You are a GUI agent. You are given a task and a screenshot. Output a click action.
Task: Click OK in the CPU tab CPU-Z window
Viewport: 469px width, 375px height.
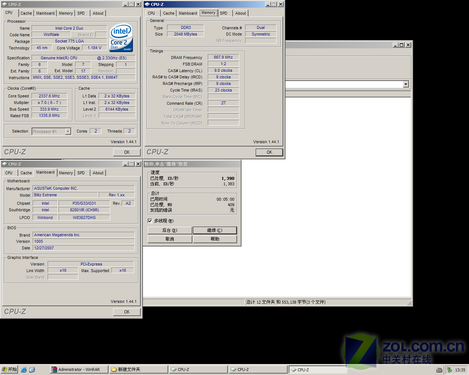coord(127,152)
